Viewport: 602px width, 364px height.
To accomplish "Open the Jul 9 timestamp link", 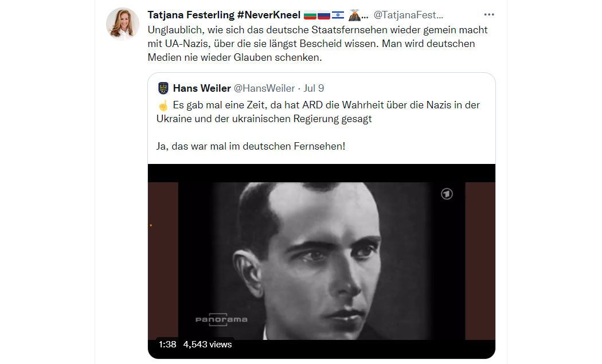I will (314, 88).
